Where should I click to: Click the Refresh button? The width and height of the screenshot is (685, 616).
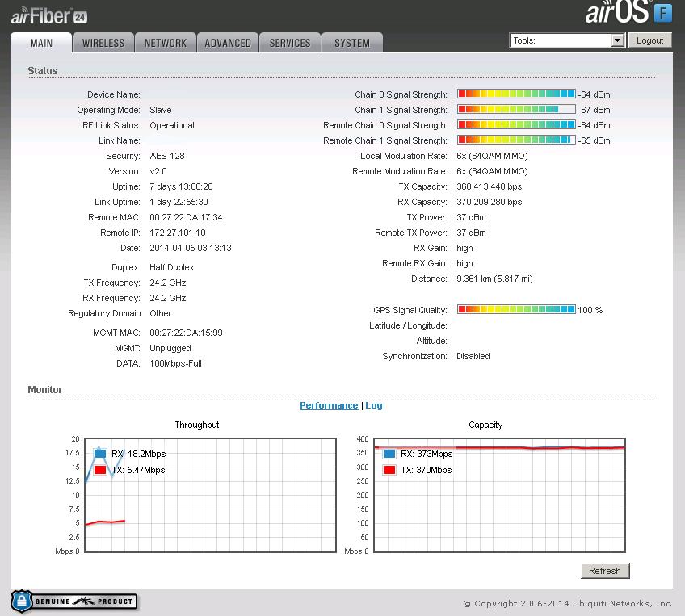[604, 571]
